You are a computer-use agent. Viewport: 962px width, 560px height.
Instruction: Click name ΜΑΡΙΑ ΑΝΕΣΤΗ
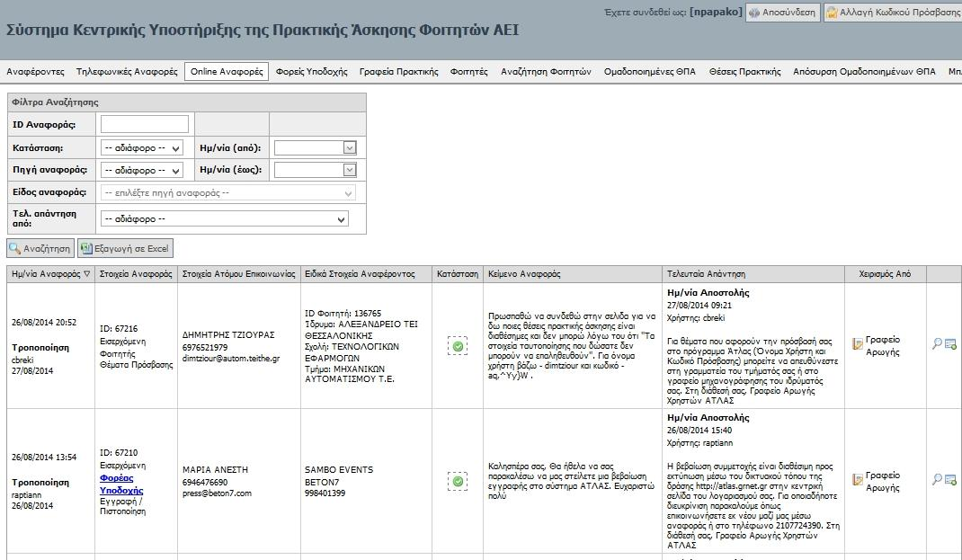(216, 470)
